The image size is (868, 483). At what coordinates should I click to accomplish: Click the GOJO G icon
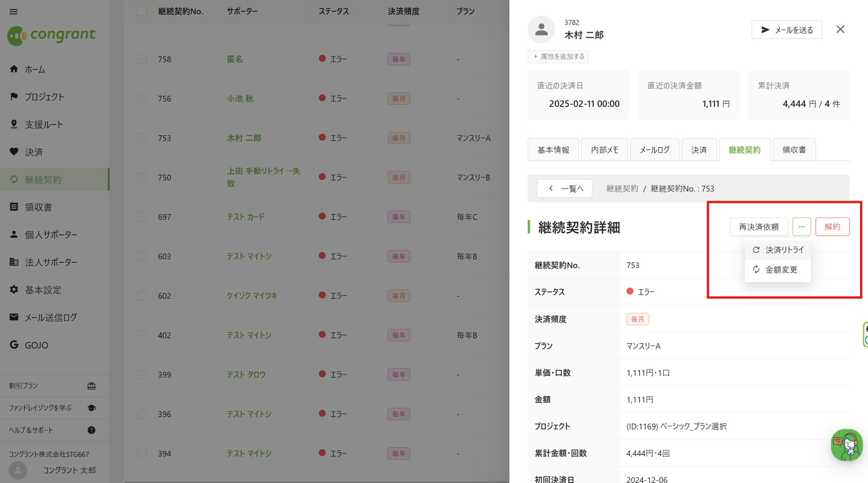tap(14, 344)
